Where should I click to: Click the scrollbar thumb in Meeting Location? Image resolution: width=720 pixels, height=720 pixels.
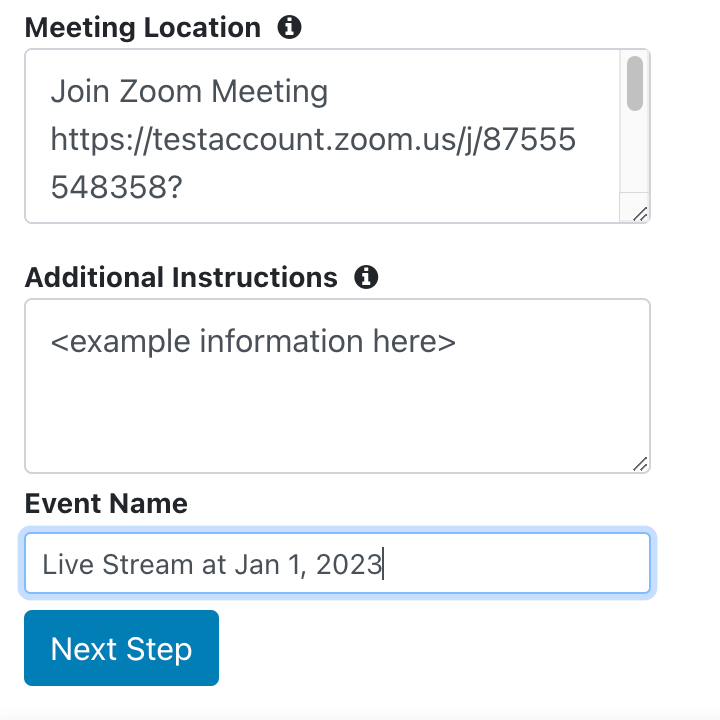click(635, 84)
